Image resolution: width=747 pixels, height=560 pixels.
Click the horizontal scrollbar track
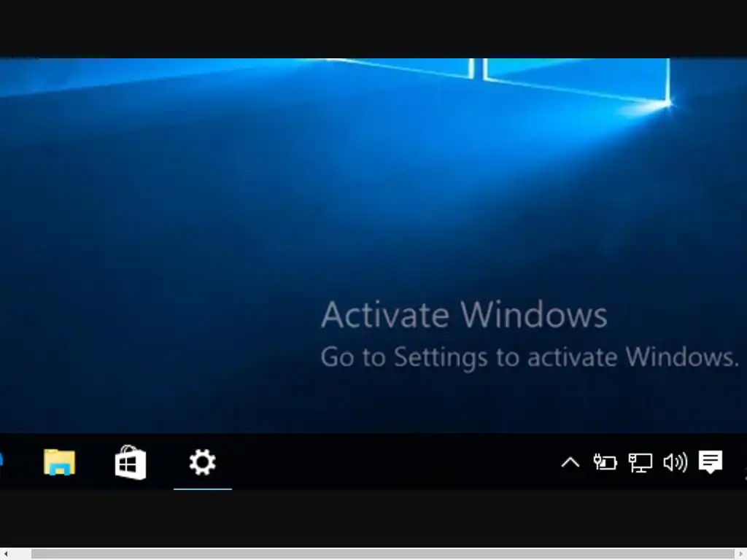coord(382,554)
